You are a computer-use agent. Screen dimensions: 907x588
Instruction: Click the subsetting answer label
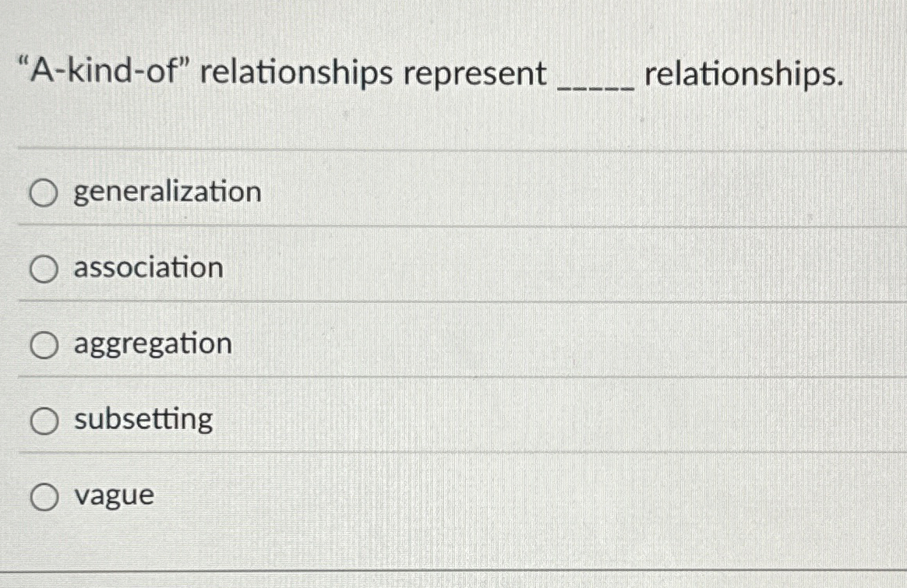pos(144,419)
